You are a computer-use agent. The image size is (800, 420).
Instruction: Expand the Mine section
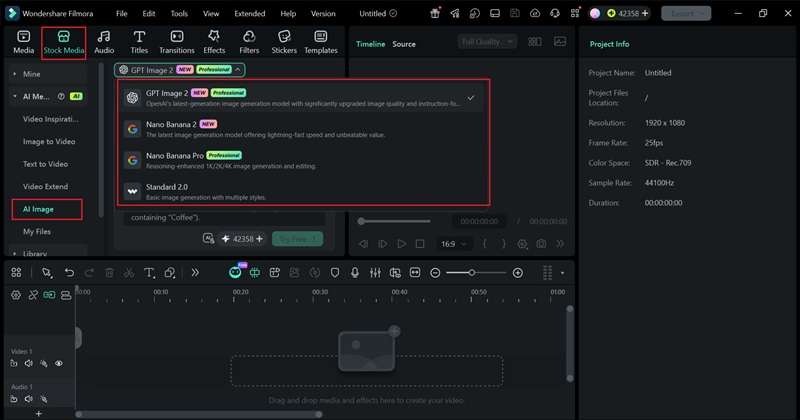click(14, 74)
